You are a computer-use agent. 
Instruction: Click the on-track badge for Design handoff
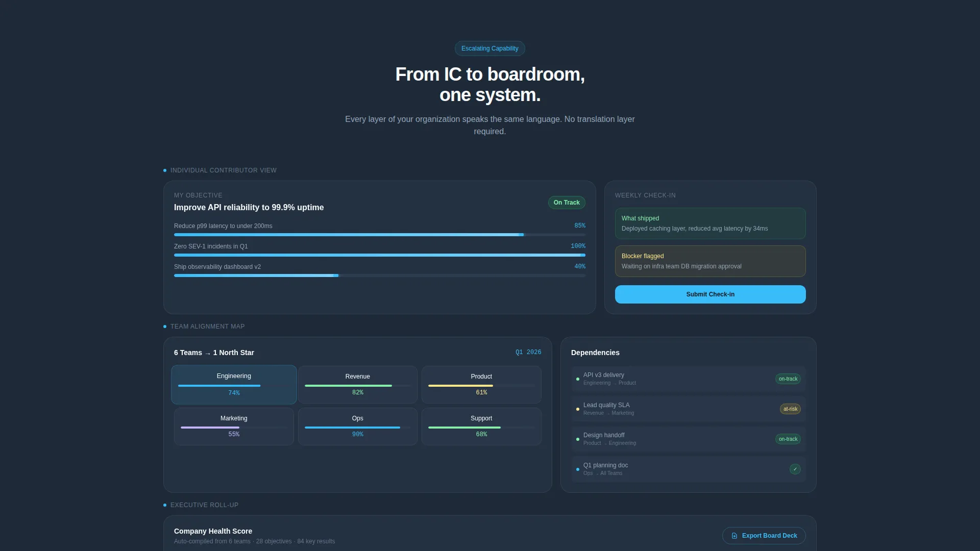788,439
